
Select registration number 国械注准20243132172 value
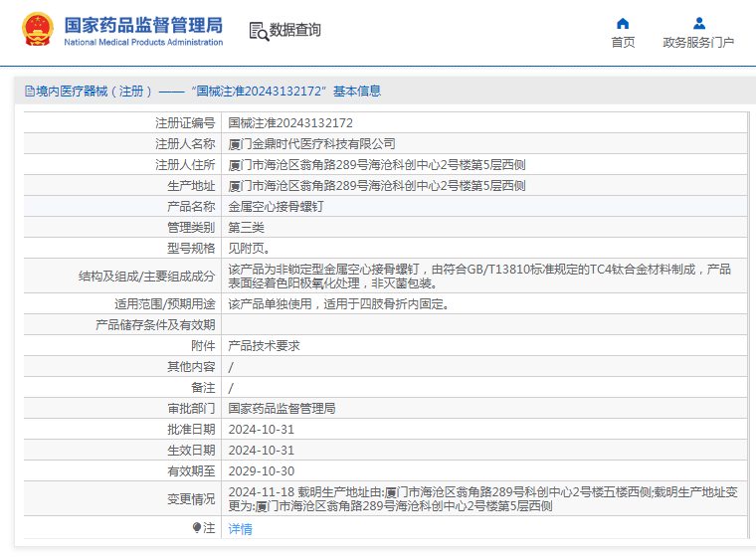coord(290,123)
